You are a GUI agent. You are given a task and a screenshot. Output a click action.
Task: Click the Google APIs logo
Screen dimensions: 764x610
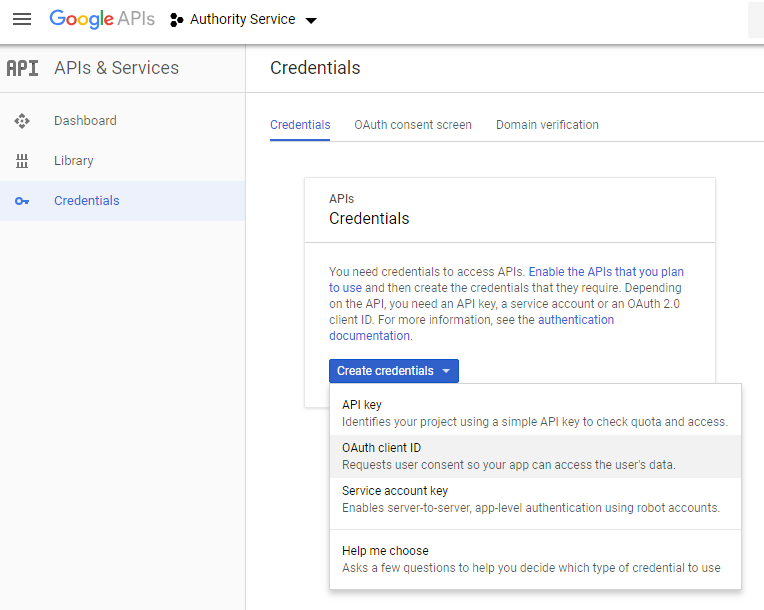(102, 20)
